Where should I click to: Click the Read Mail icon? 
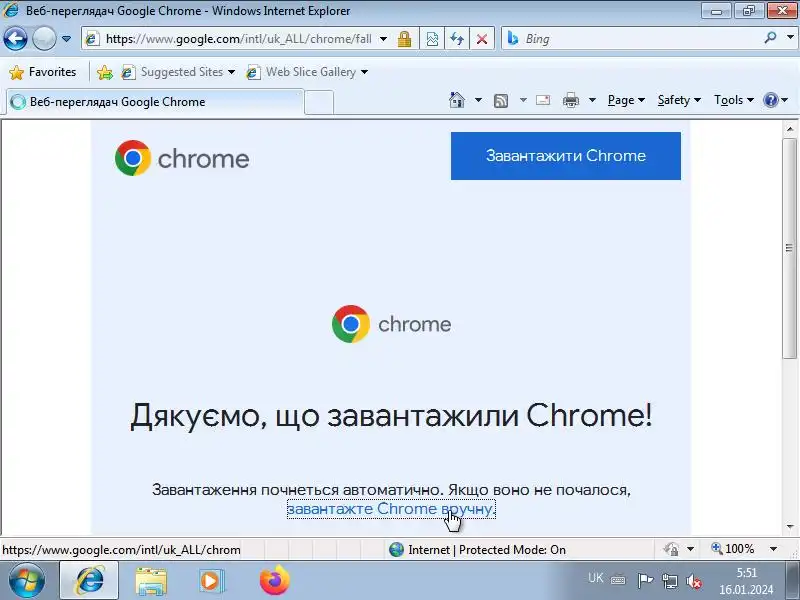coord(543,100)
